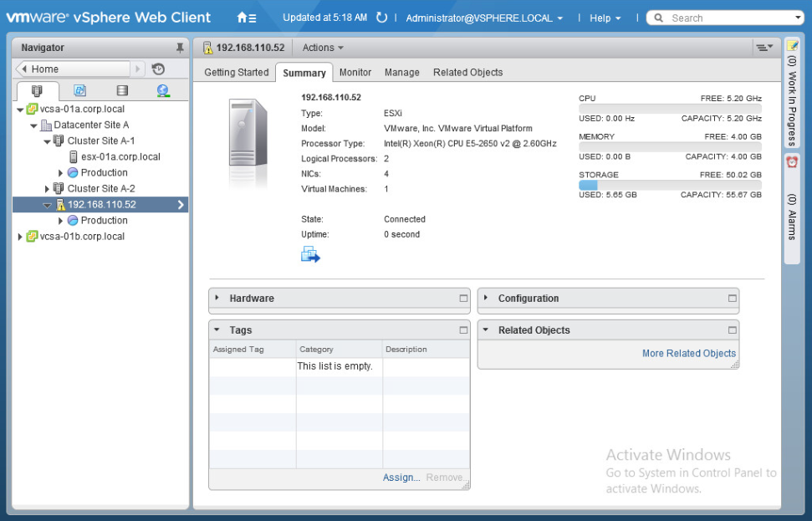Switch to the Getting Started tab

point(236,73)
